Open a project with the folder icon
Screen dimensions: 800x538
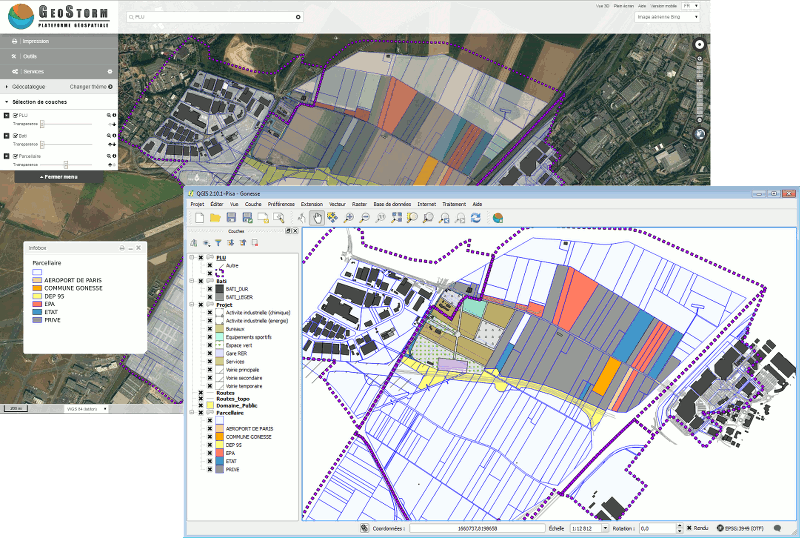215,218
